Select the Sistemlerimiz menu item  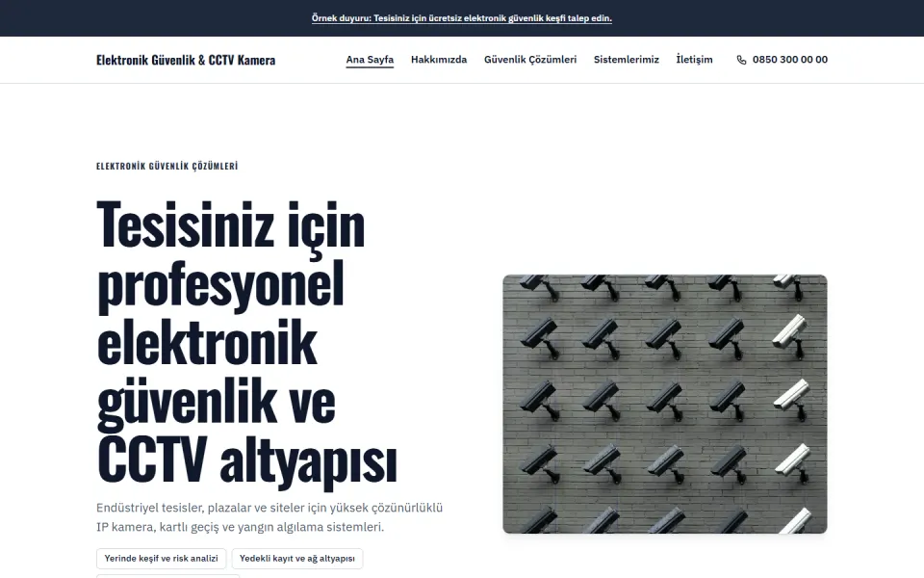pyautogui.click(x=626, y=60)
